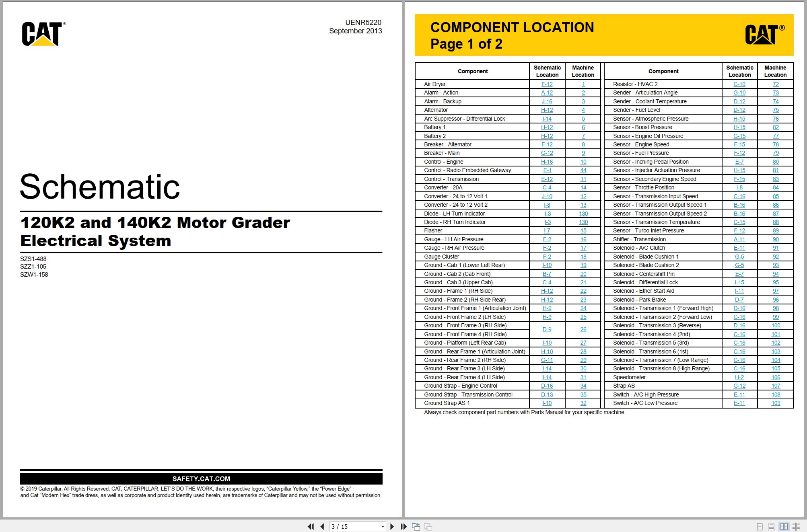Open Diode - LH Turn Indicator machine link 130
The image size is (807, 532).
(x=583, y=214)
